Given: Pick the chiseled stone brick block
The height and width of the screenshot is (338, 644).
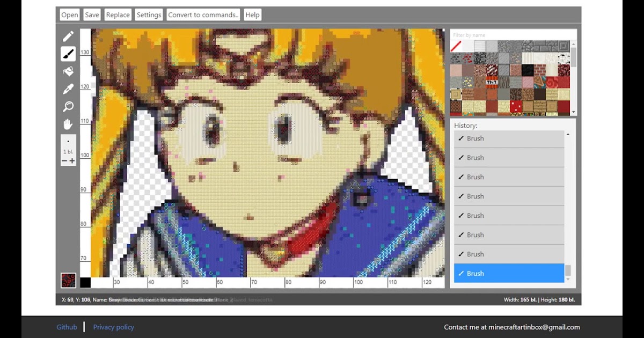Looking at the screenshot, I should coord(564,46).
